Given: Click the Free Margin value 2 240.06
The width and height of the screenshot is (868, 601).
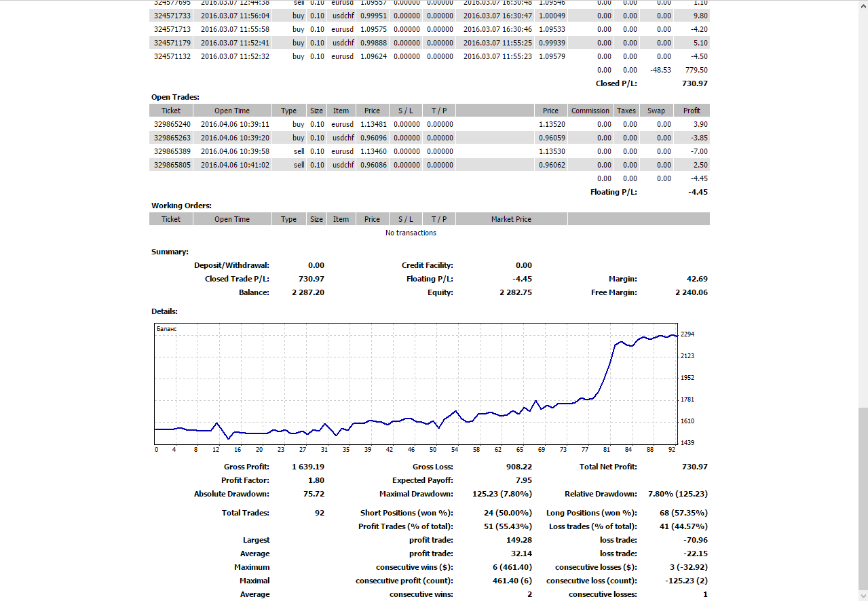Looking at the screenshot, I should click(692, 292).
